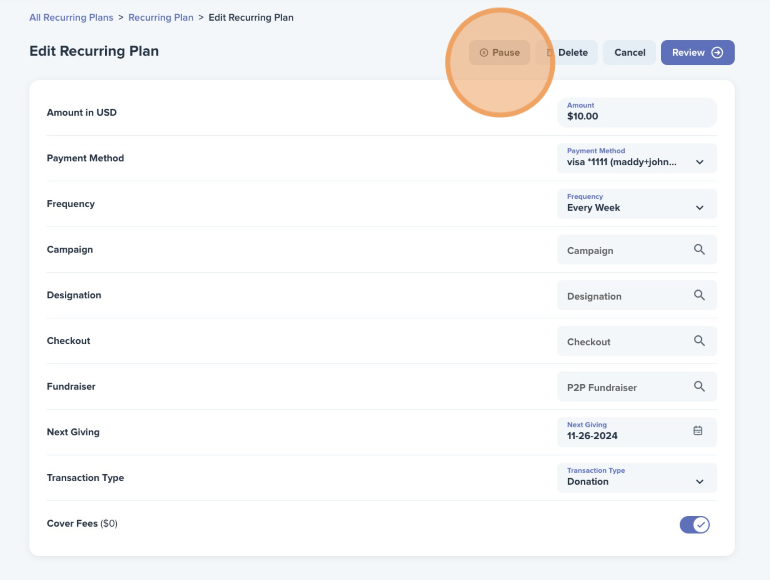Expand the Transaction Type Donation dropdown
The width and height of the screenshot is (770, 580).
637,478
